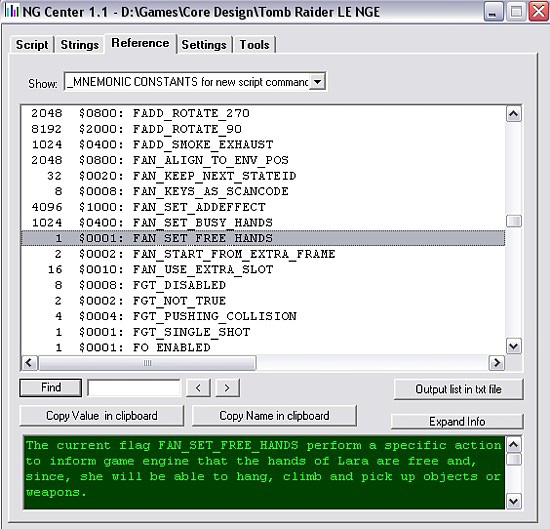Click constants list scroll up arrow
This screenshot has width=550, height=529.
pos(514,114)
